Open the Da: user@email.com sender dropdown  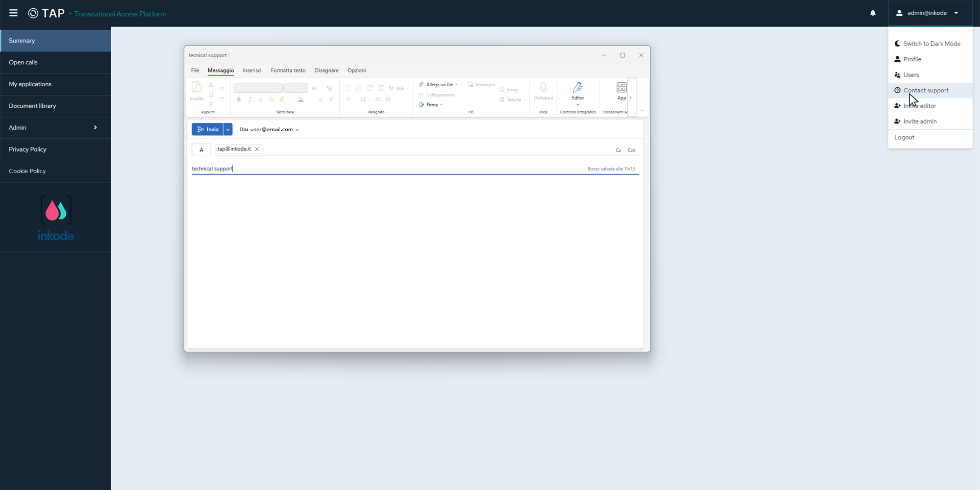tap(269, 130)
